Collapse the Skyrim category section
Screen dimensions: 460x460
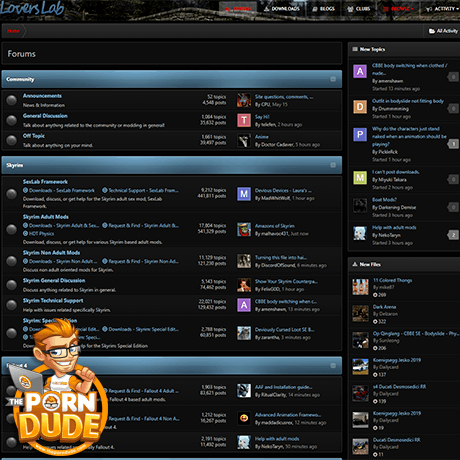pyautogui.click(x=333, y=165)
